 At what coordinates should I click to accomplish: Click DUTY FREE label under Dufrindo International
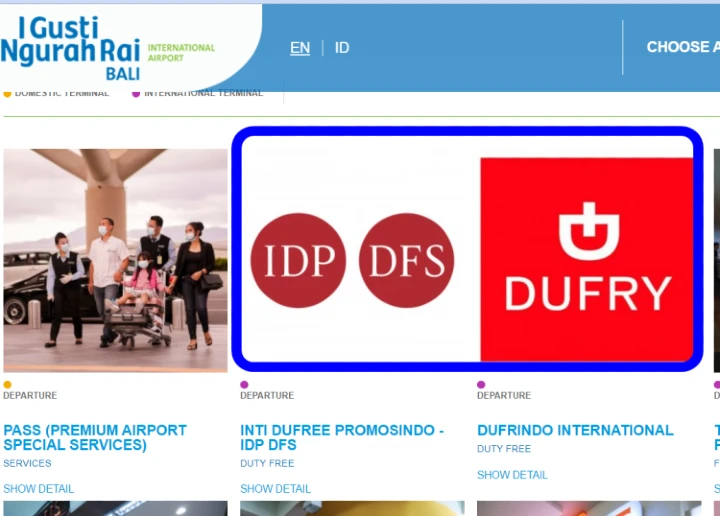pyautogui.click(x=504, y=449)
